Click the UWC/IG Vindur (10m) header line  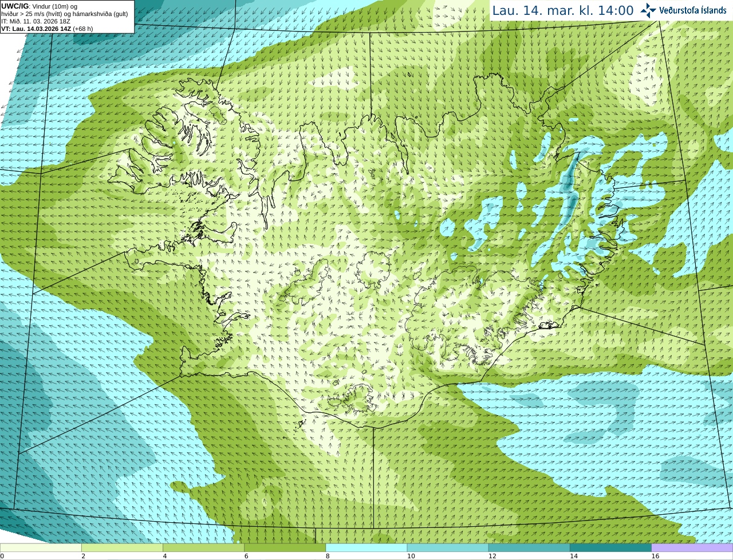point(39,6)
